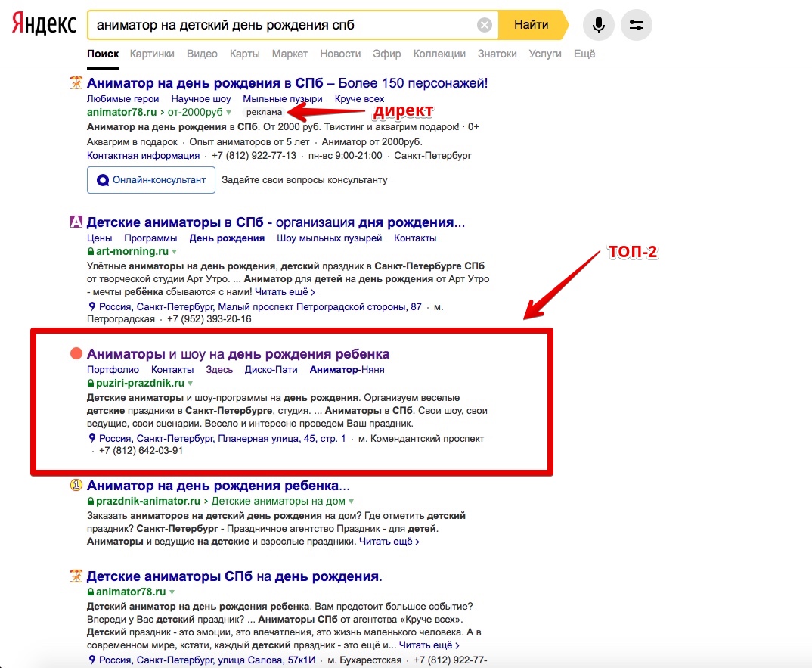Click address Малый проспект Петроградской стороны, 87
Image resolution: width=812 pixels, height=668 pixels.
[261, 307]
